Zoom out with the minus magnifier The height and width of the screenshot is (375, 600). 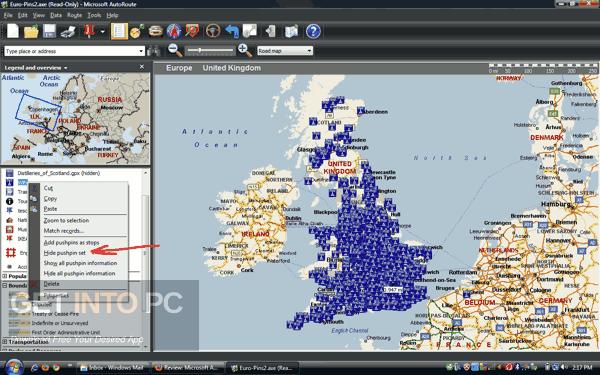tap(175, 50)
